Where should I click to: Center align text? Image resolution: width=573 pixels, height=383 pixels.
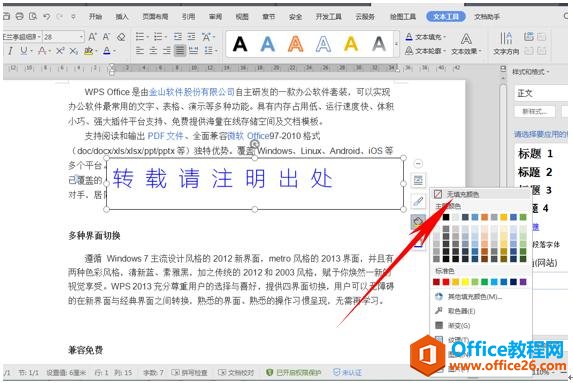click(153, 50)
